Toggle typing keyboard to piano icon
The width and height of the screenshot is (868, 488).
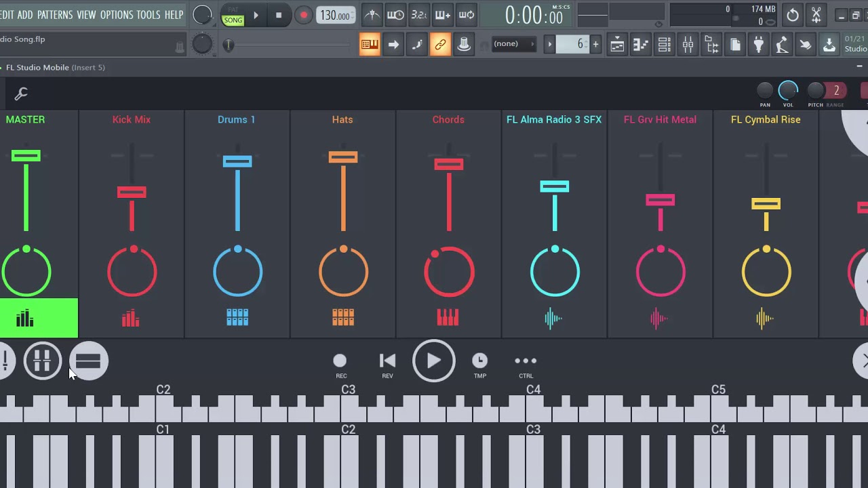370,45
